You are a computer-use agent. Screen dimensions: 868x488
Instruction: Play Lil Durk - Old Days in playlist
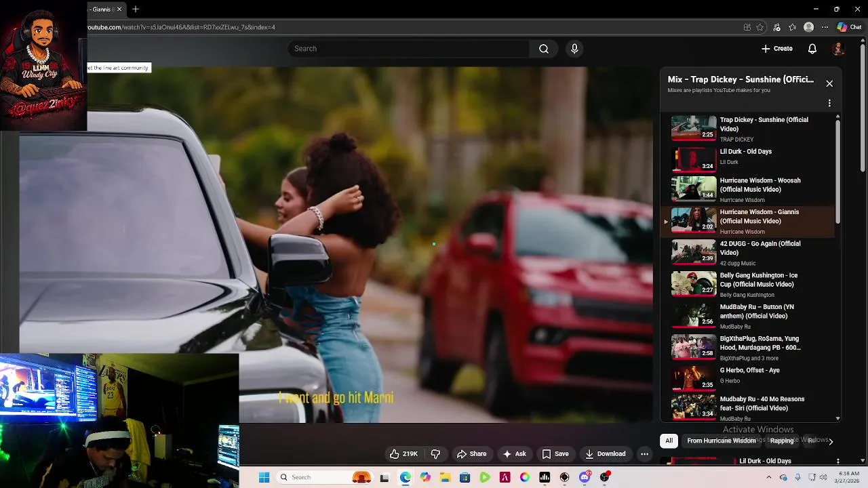click(749, 159)
